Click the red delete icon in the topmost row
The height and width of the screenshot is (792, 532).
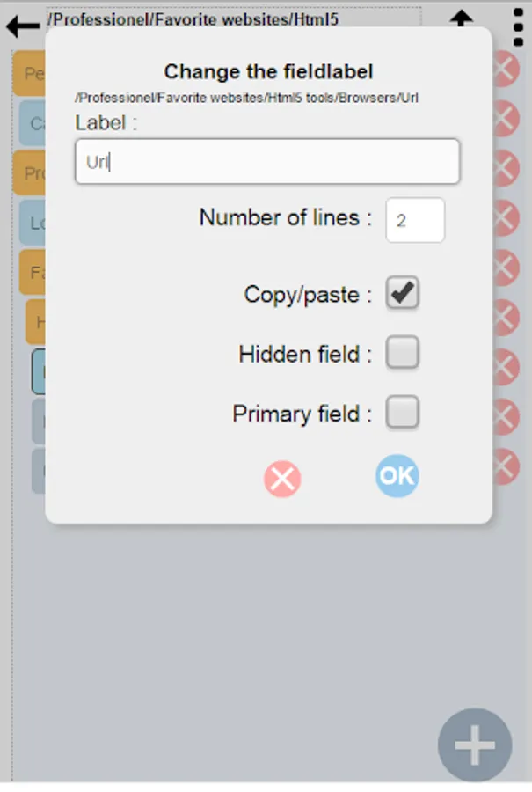click(x=506, y=69)
